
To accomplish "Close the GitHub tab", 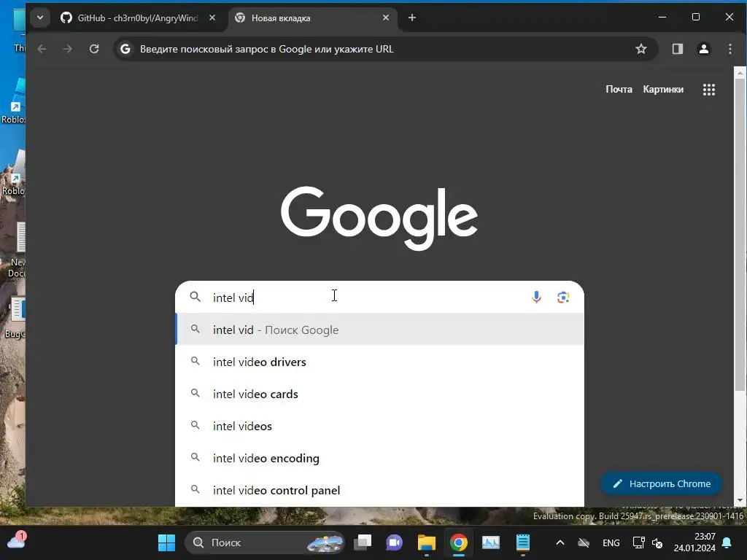I will [x=212, y=17].
